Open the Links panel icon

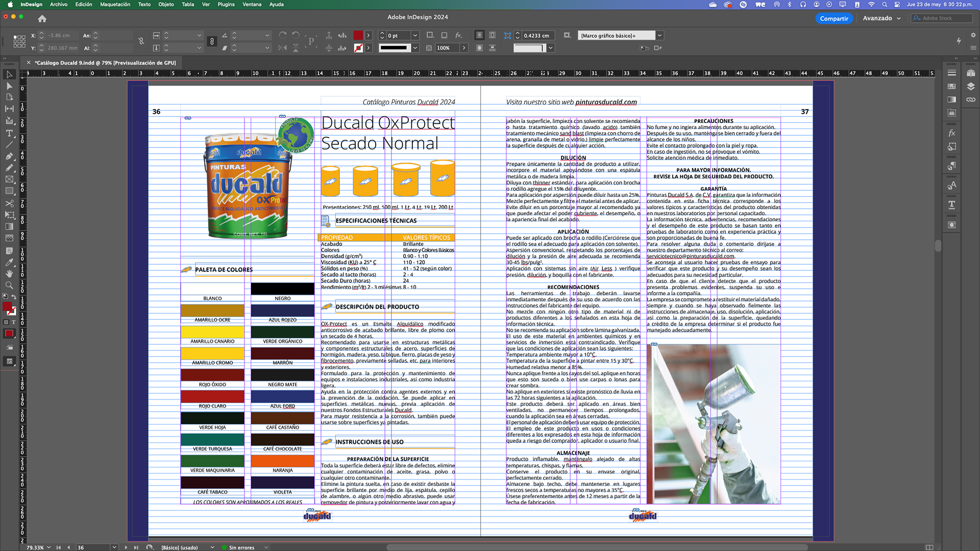tap(971, 99)
